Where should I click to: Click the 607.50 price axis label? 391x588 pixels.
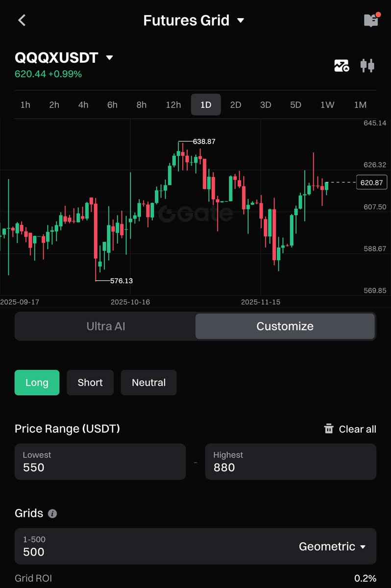tap(375, 207)
